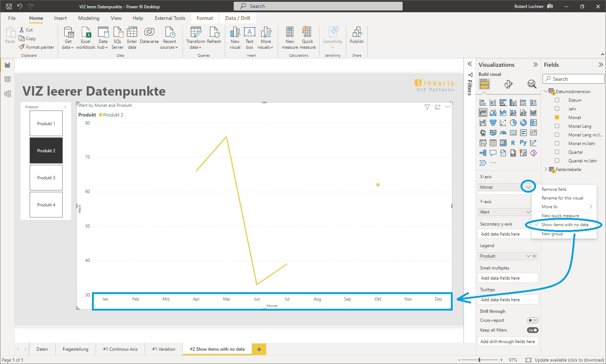Check the Jahr field checkbox
The width and height of the screenshot is (606, 364).
coord(557,109)
